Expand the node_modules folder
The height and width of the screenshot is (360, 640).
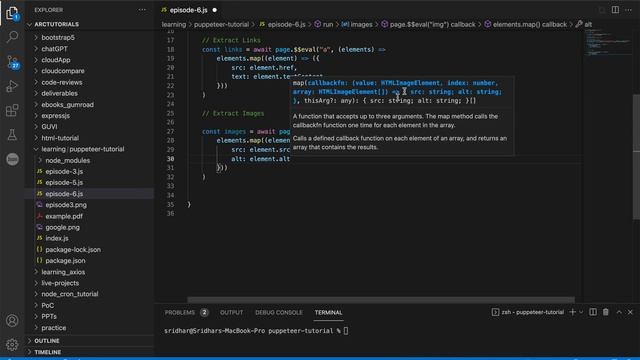click(x=67, y=161)
